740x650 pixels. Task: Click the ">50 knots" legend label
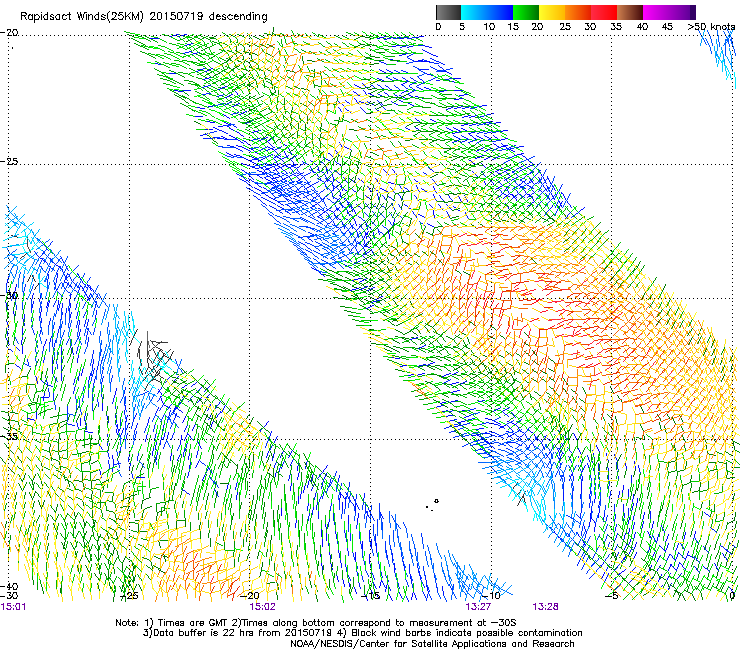(x=711, y=27)
